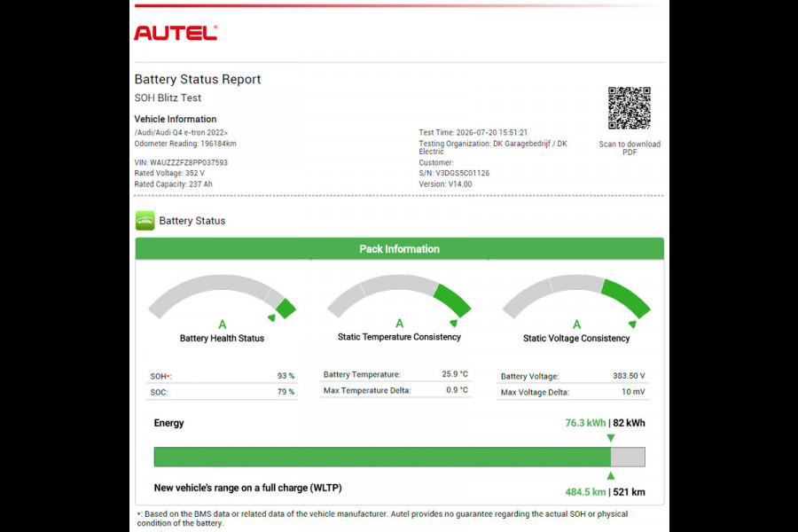Screen dimensions: 798x532
Task: Click the SOC value 79 %
Action: [286, 392]
